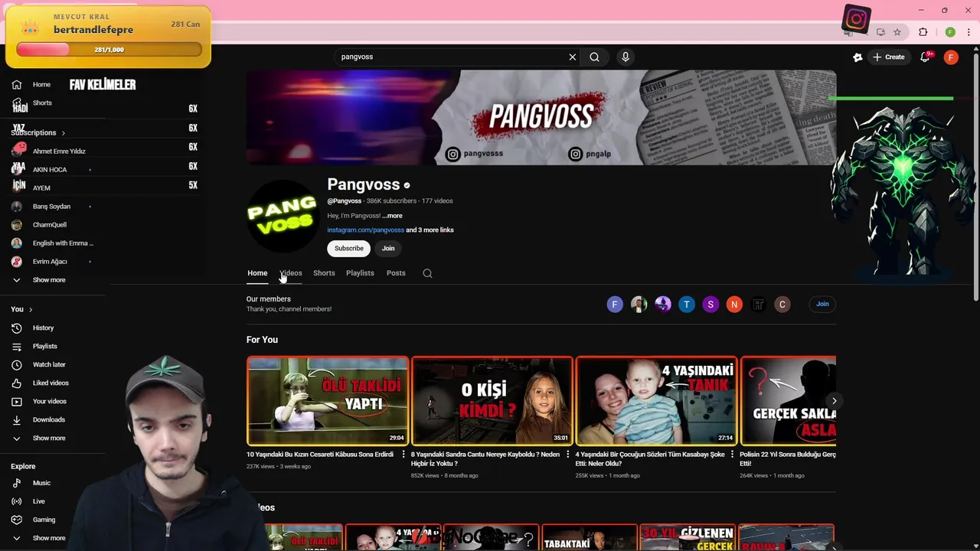The width and height of the screenshot is (980, 551).
Task: Click Join next to Subscribe
Action: pos(388,248)
